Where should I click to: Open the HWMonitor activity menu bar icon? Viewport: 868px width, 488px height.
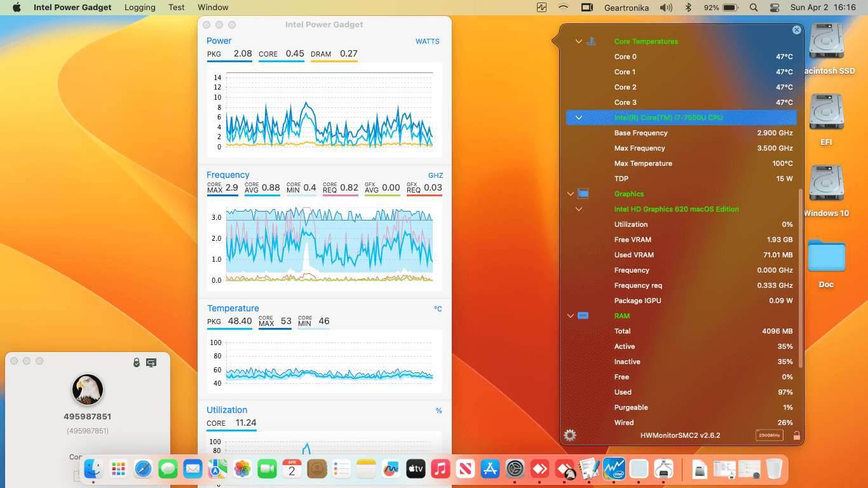[x=541, y=8]
